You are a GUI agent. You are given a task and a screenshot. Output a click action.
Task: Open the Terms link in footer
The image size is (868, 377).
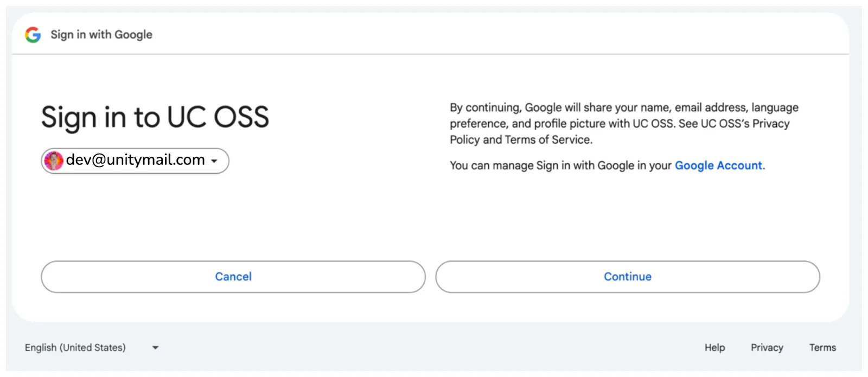pyautogui.click(x=822, y=348)
